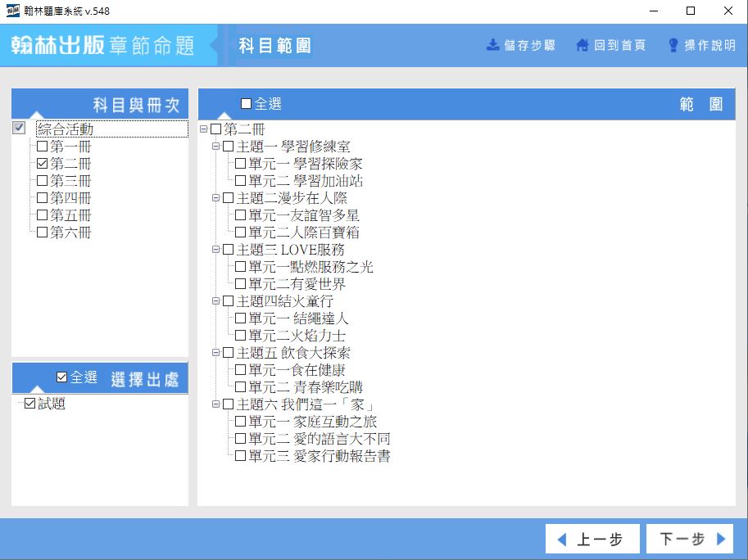Click the right arrow icon on 下一步
This screenshot has width=748, height=560.
click(x=721, y=540)
